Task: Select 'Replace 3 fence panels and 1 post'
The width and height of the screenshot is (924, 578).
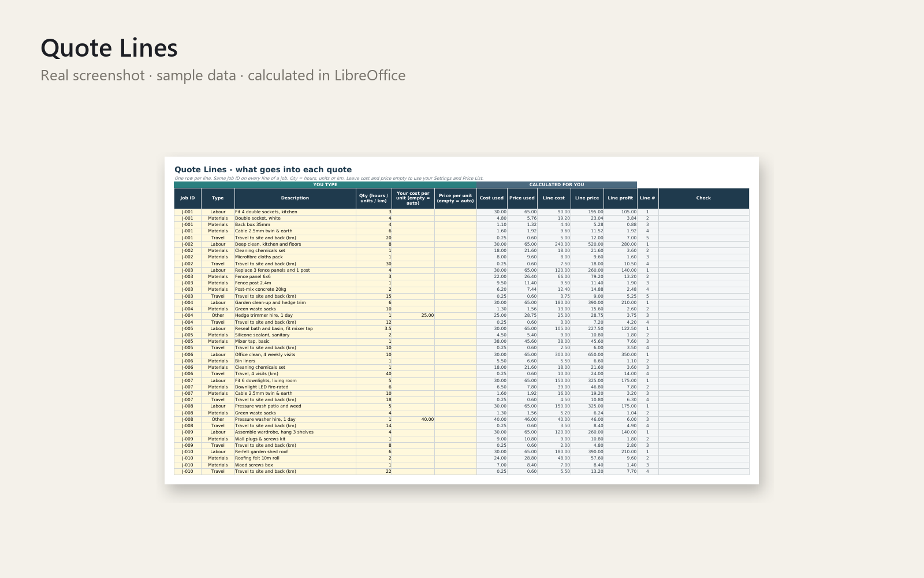Action: [x=295, y=271]
